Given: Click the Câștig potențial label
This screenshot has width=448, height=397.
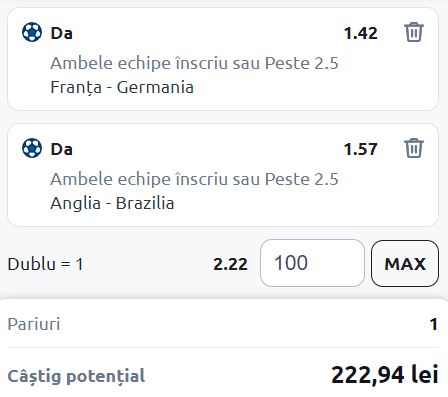Looking at the screenshot, I should coord(76,376).
